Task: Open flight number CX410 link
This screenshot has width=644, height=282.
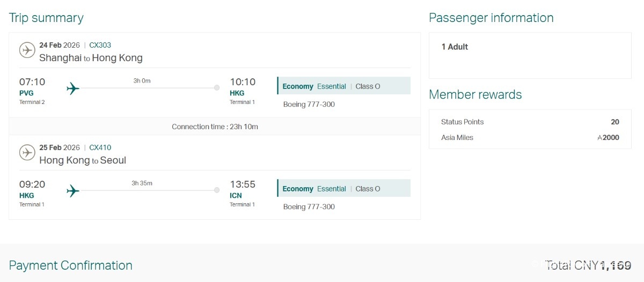Action: pyautogui.click(x=100, y=147)
